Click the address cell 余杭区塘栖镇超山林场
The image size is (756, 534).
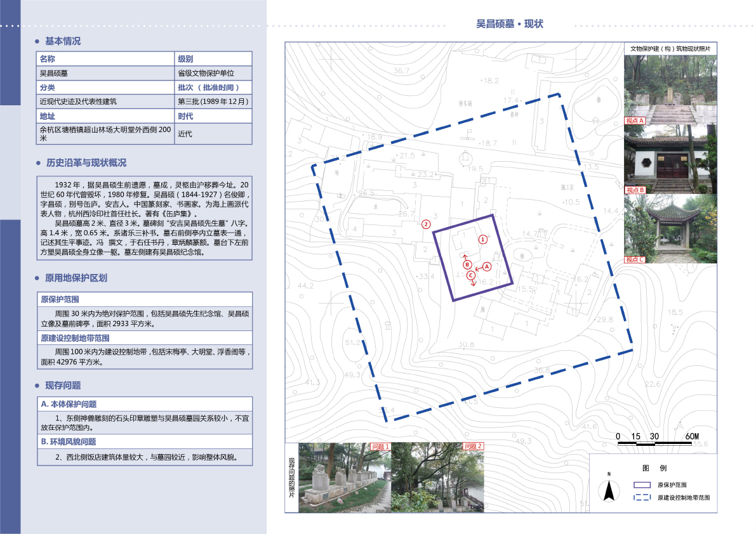point(105,134)
